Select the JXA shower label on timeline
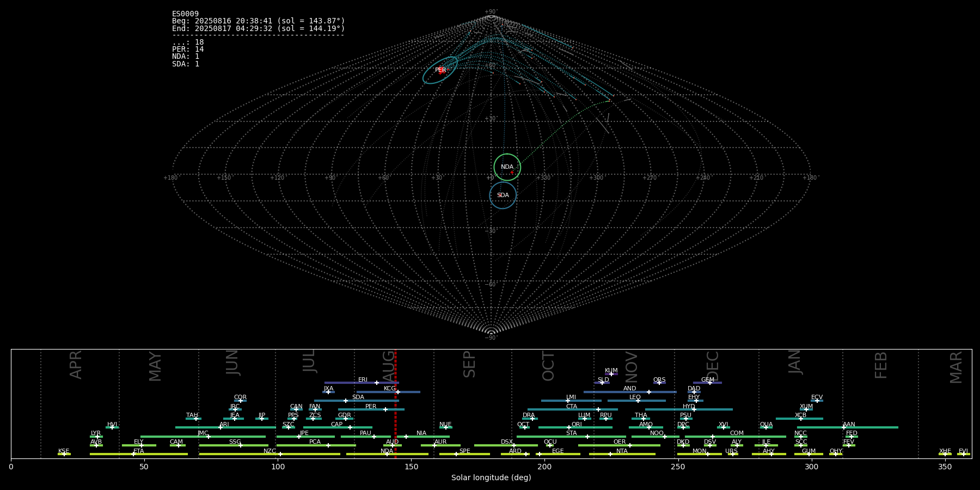Viewport: 980px width, 490px height. (x=328, y=389)
